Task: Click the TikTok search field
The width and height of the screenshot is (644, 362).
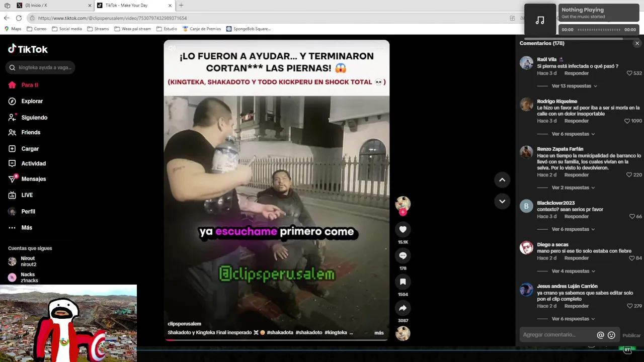Action: click(x=40, y=67)
